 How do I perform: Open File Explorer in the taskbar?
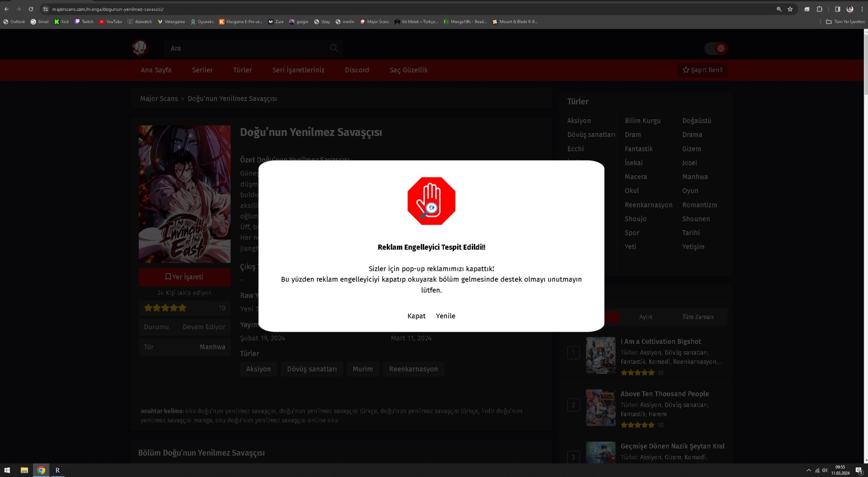(24, 470)
